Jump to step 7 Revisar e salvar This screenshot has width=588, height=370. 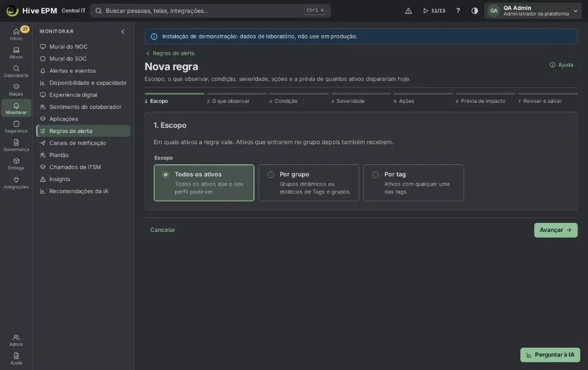(548, 99)
